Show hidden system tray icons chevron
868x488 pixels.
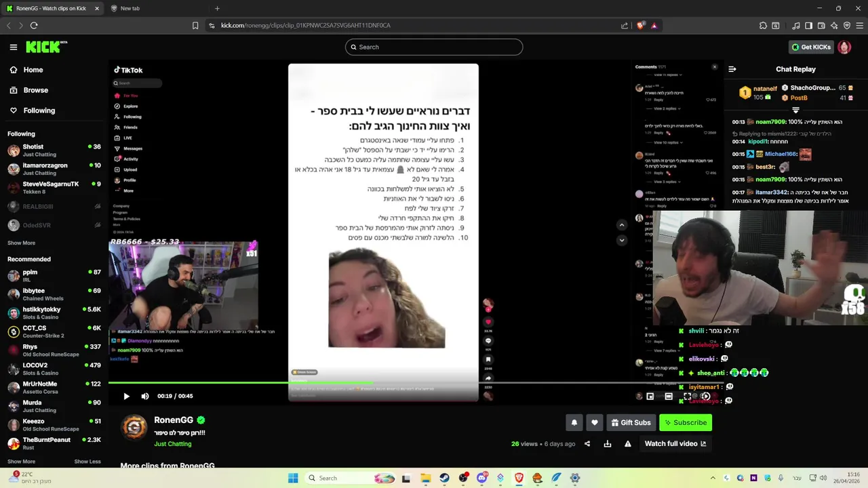click(x=713, y=478)
